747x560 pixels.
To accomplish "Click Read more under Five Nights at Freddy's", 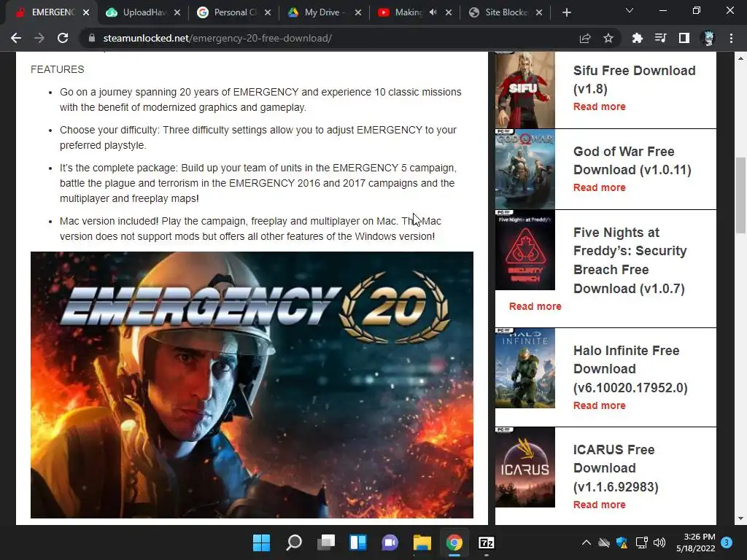I will pyautogui.click(x=535, y=306).
